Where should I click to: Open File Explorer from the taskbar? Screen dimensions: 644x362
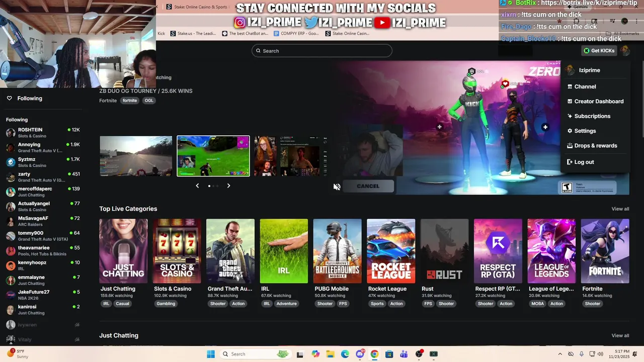point(330,354)
